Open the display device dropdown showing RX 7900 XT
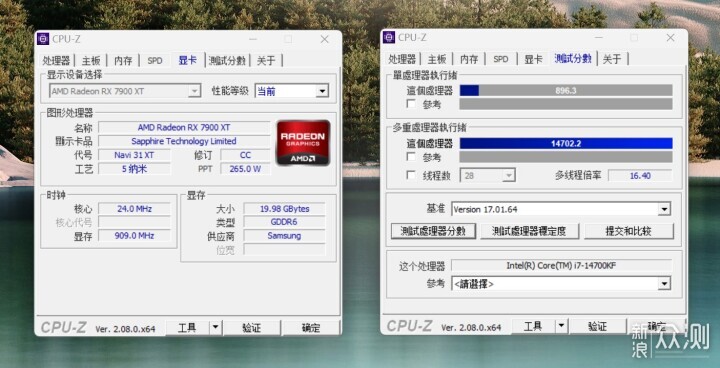 coord(124,91)
